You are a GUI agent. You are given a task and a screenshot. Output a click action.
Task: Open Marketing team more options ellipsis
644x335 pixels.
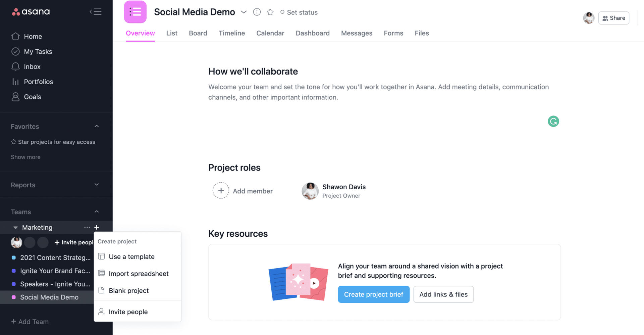coord(87,227)
